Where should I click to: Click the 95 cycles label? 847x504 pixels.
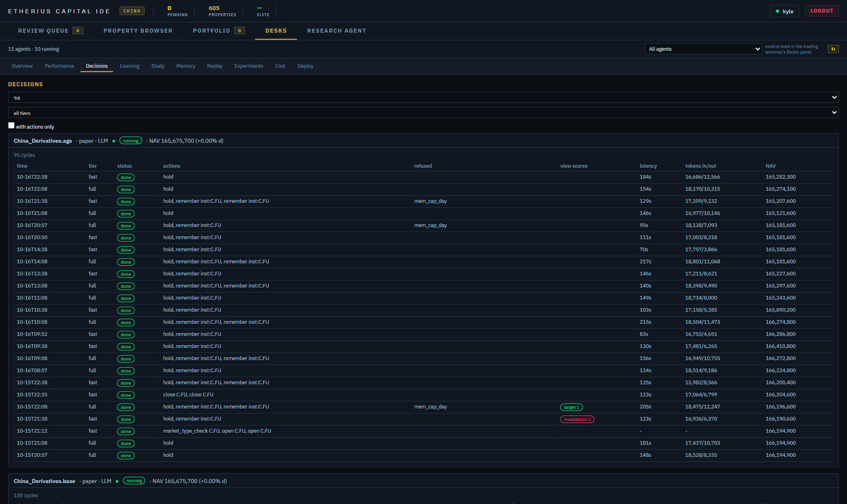pyautogui.click(x=24, y=155)
